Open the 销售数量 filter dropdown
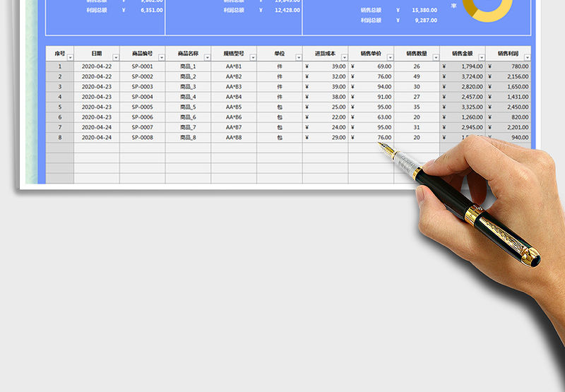 435,58
